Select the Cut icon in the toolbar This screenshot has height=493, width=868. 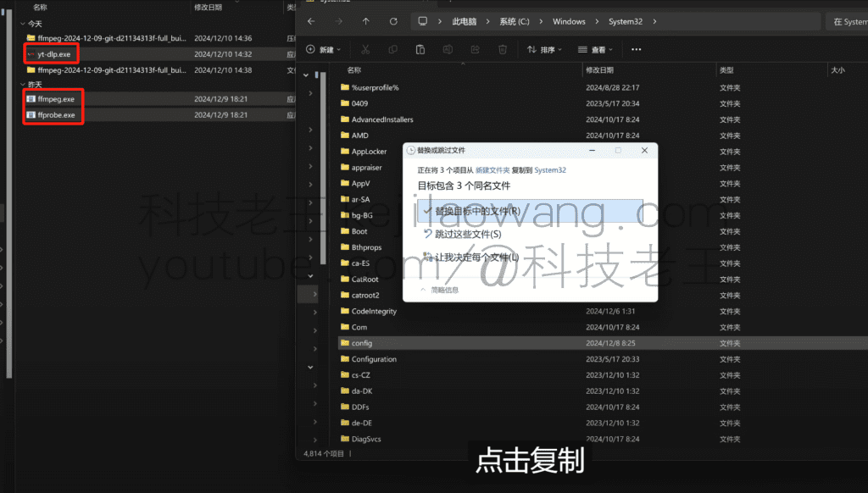pyautogui.click(x=365, y=49)
